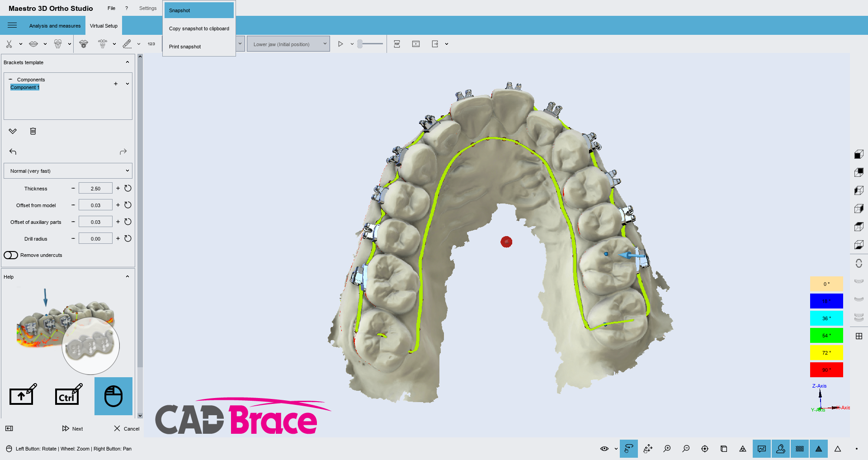The image size is (868, 460).
Task: Toggle the eye visibility icon
Action: (604, 449)
